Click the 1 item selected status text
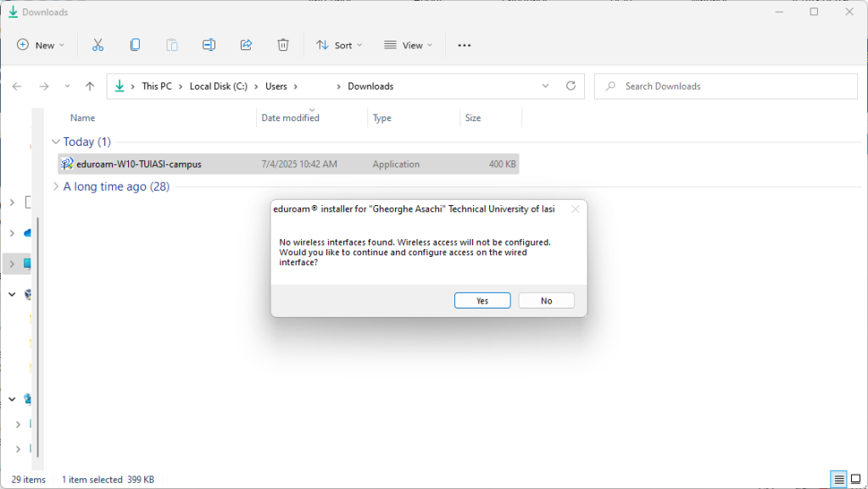Viewport: 868px width, 489px height. click(x=92, y=480)
